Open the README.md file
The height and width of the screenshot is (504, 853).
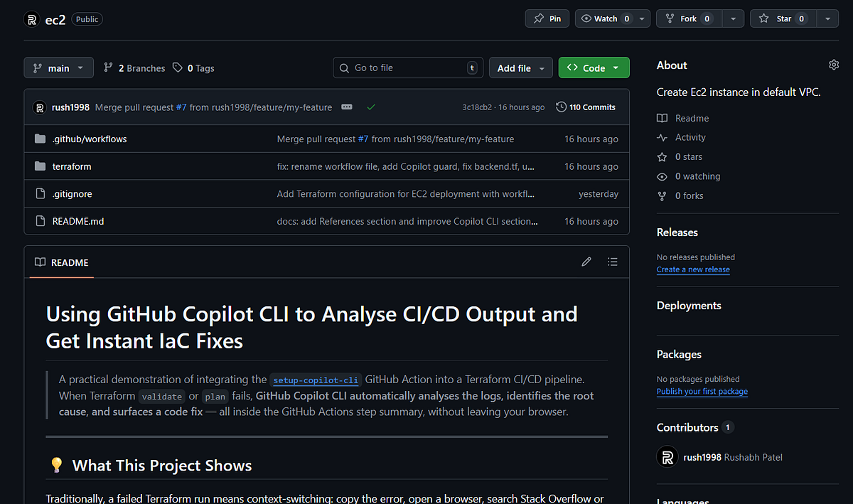tap(78, 221)
